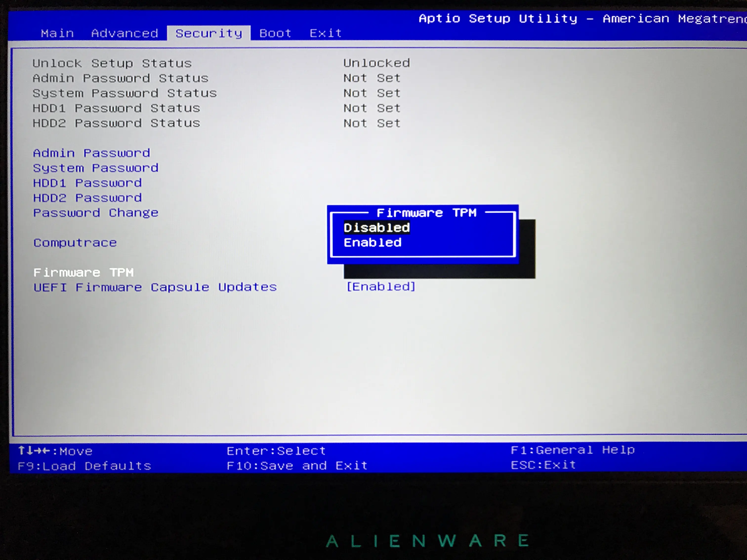Click the F1:General Help hint

pos(572,450)
